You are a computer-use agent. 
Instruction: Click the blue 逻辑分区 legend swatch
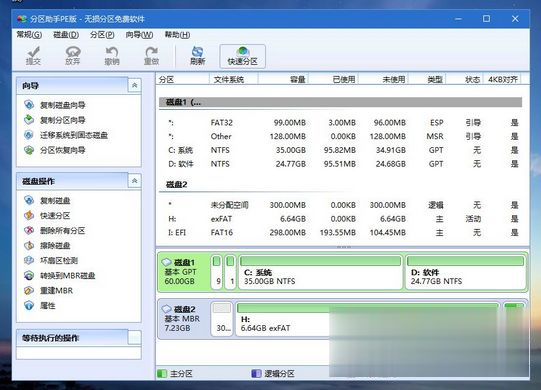(x=256, y=373)
